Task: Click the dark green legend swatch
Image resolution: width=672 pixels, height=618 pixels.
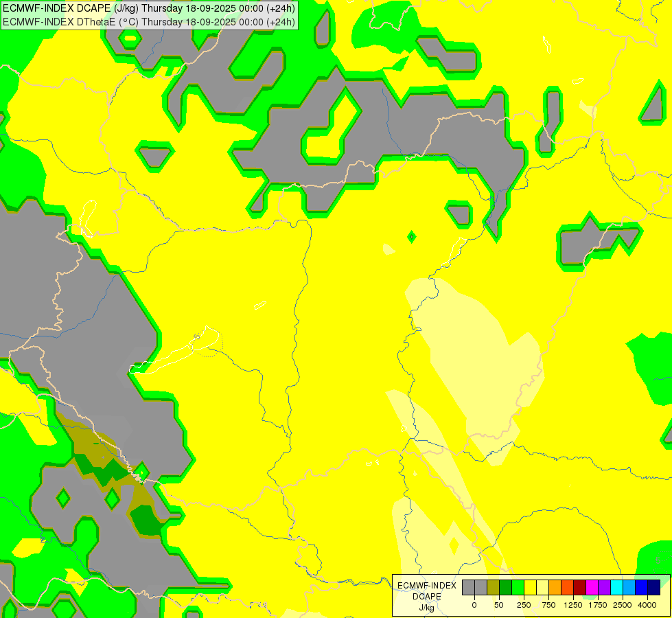Action: (x=506, y=587)
